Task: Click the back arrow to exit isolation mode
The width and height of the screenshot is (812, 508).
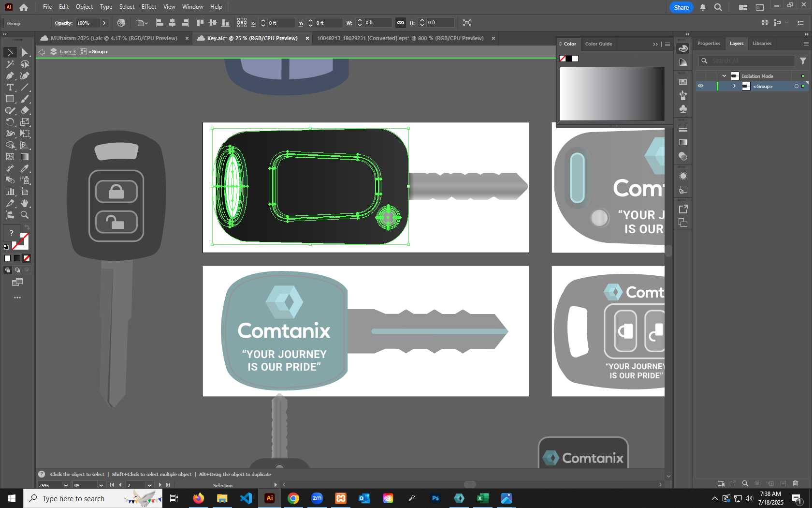Action: point(42,52)
